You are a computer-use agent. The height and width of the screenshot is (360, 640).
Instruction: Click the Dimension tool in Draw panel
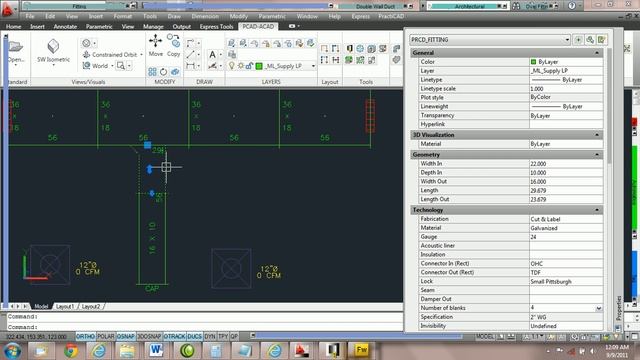[190, 65]
